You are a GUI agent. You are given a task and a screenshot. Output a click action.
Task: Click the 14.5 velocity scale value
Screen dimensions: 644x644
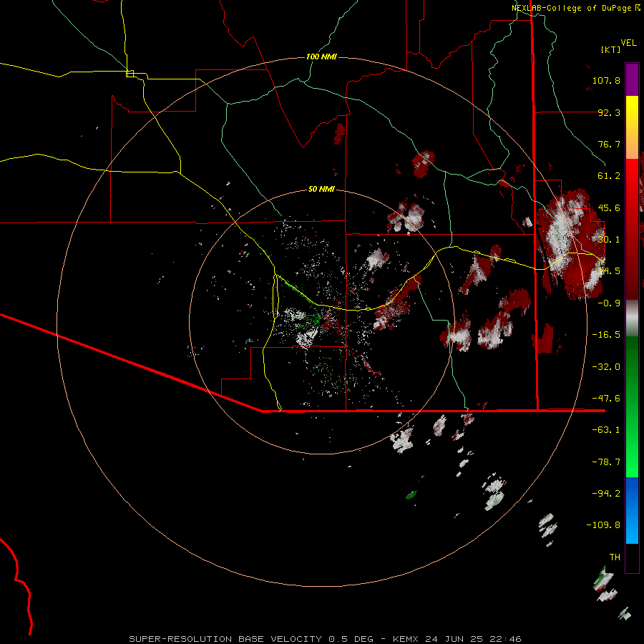pyautogui.click(x=609, y=271)
